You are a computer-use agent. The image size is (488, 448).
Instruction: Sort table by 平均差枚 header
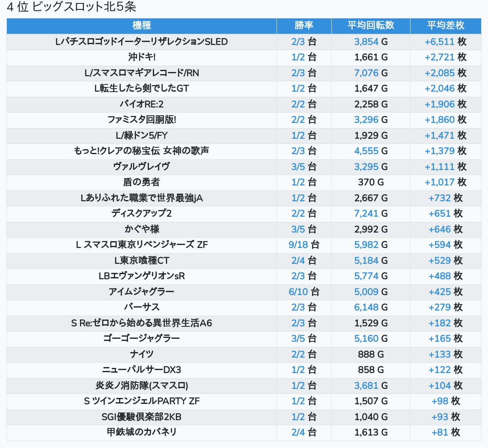pyautogui.click(x=445, y=26)
